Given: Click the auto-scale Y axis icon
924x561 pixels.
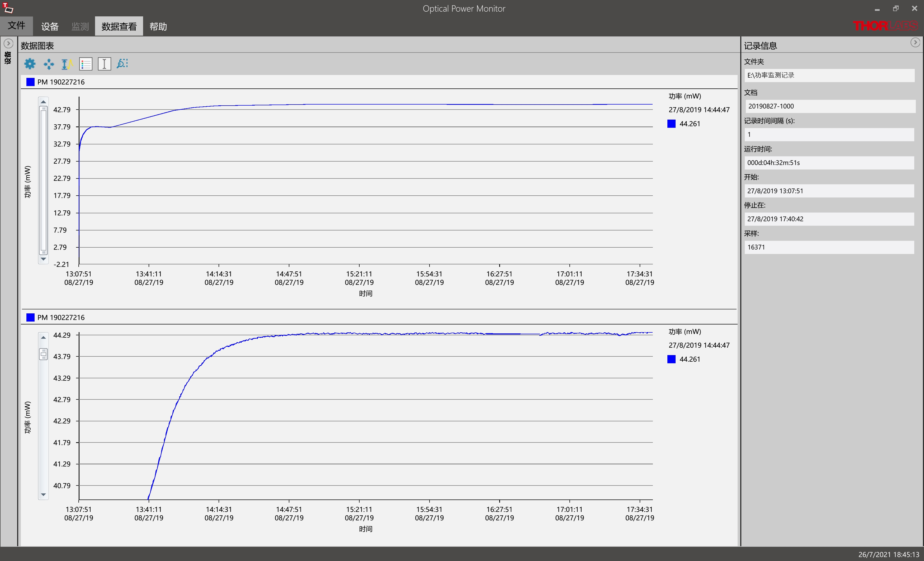Looking at the screenshot, I should [67, 64].
